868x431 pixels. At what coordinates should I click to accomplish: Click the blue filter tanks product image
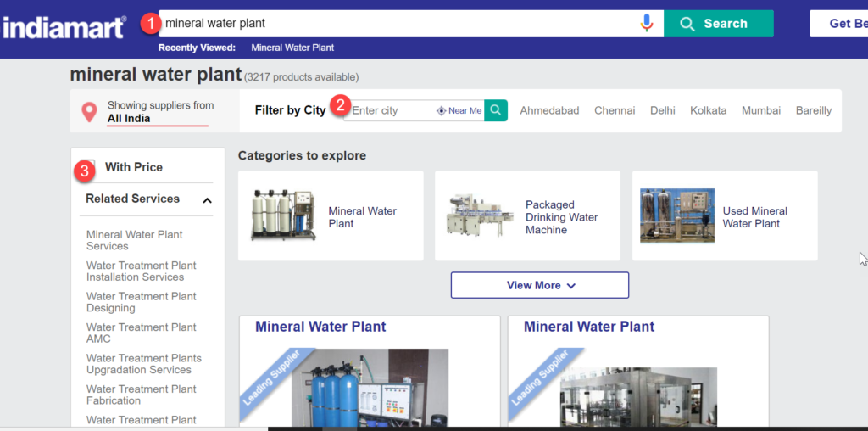[x=370, y=388]
